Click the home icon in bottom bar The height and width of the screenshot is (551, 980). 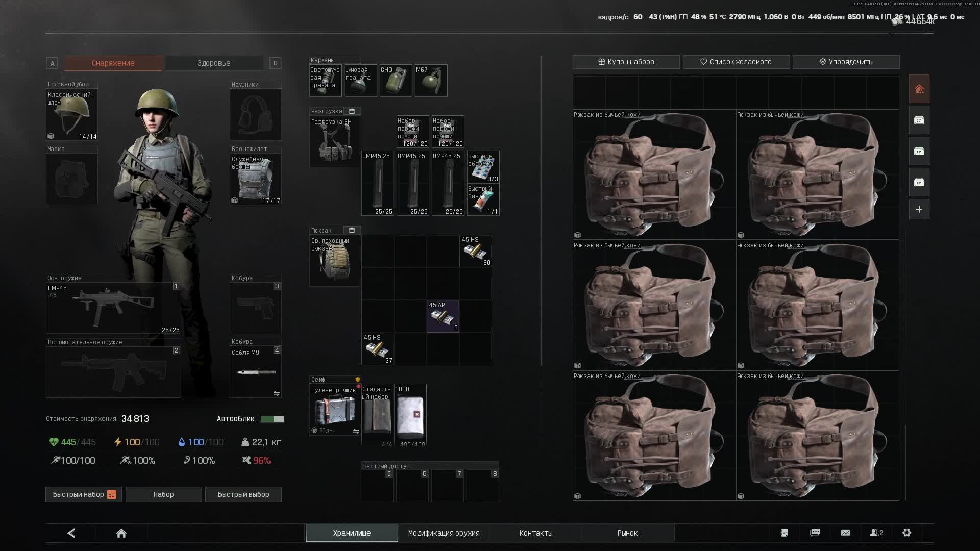pos(121,533)
